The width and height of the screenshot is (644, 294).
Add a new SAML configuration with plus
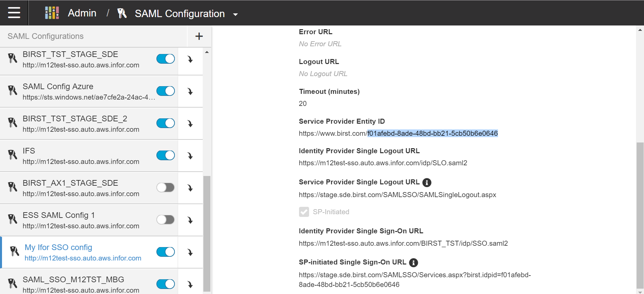[x=199, y=36]
